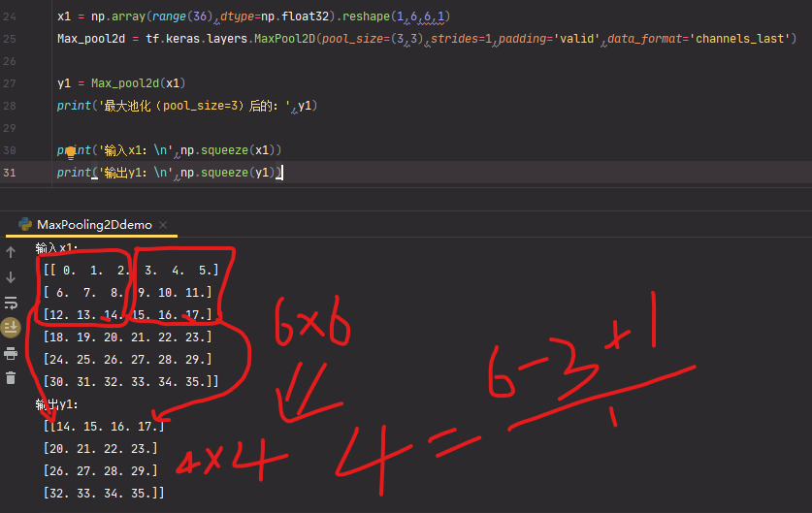Click line number 27 in the gutter
Viewport: 812px width, 513px height.
pos(10,83)
